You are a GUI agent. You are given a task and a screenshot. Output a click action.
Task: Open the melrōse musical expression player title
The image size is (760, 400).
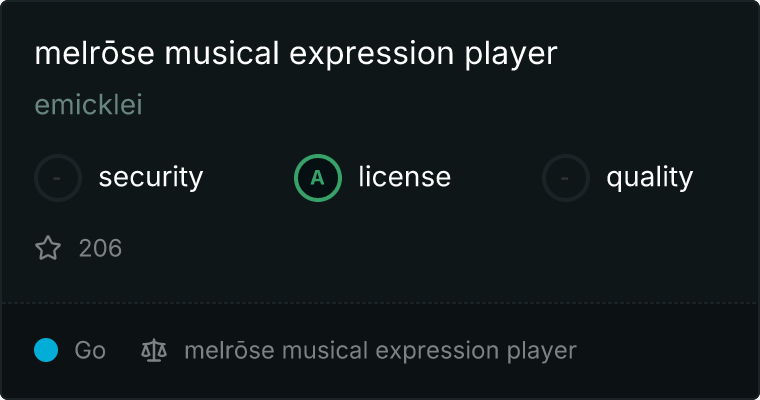295,54
